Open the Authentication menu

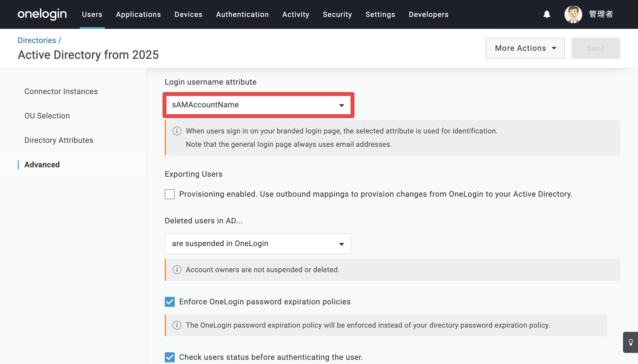point(242,14)
